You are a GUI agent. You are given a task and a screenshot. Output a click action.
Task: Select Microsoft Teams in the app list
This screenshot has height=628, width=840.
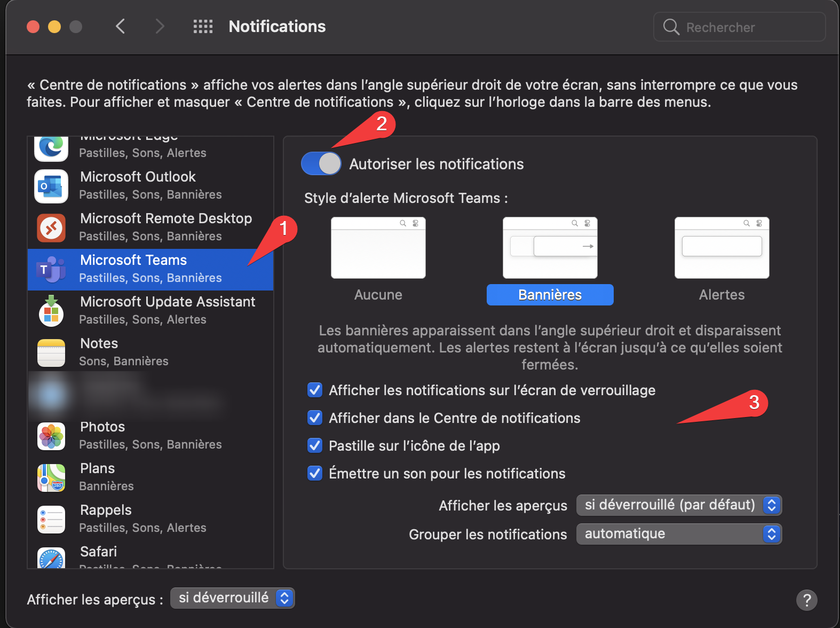(150, 269)
